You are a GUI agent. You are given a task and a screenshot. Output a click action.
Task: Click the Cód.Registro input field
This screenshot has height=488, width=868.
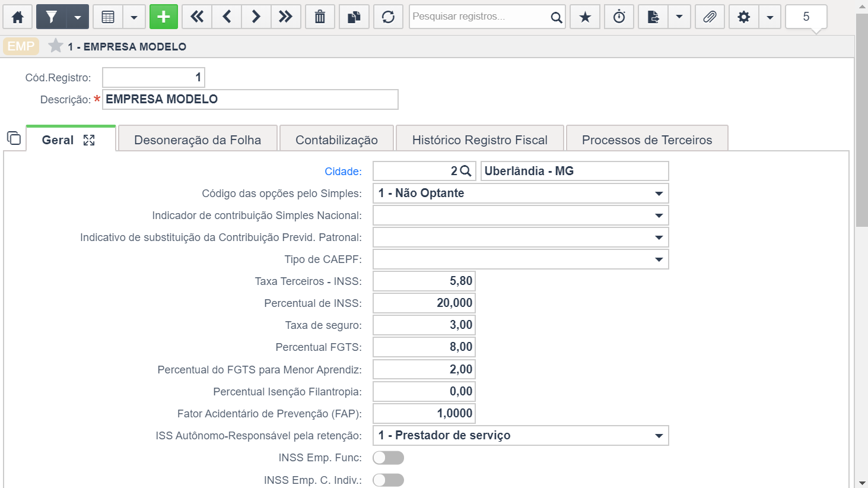(154, 77)
